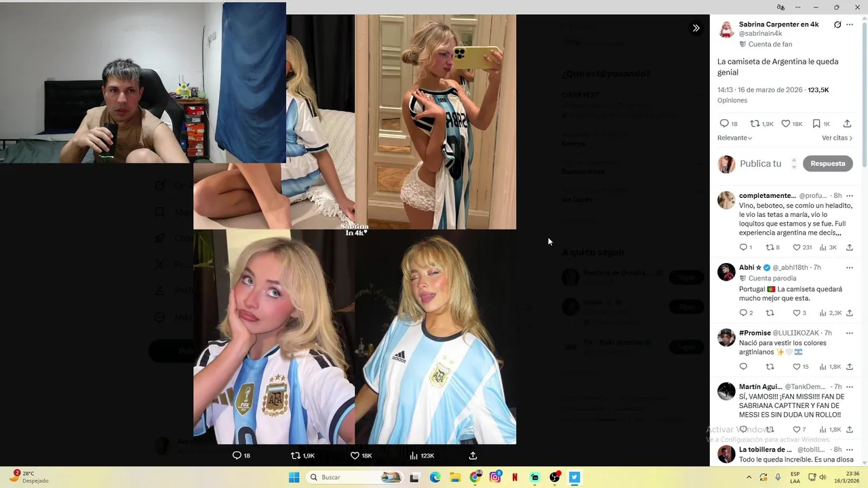Repost via 1,9K icon below image
Image resolution: width=868 pixels, height=488 pixels.
pyautogui.click(x=303, y=455)
